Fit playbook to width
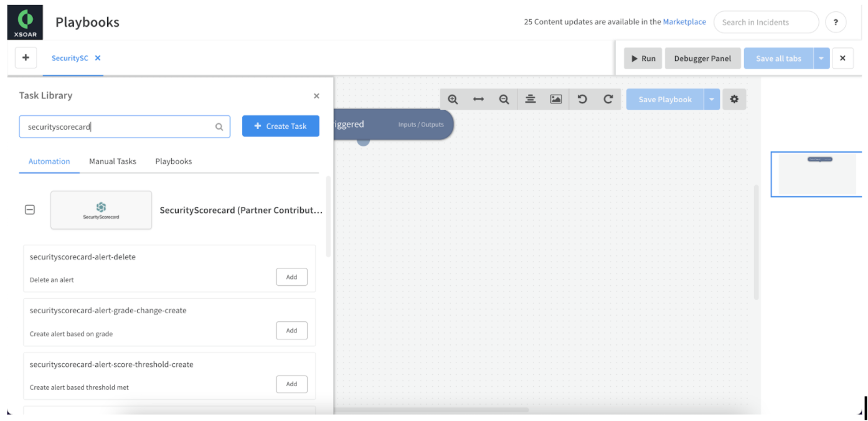 click(478, 99)
